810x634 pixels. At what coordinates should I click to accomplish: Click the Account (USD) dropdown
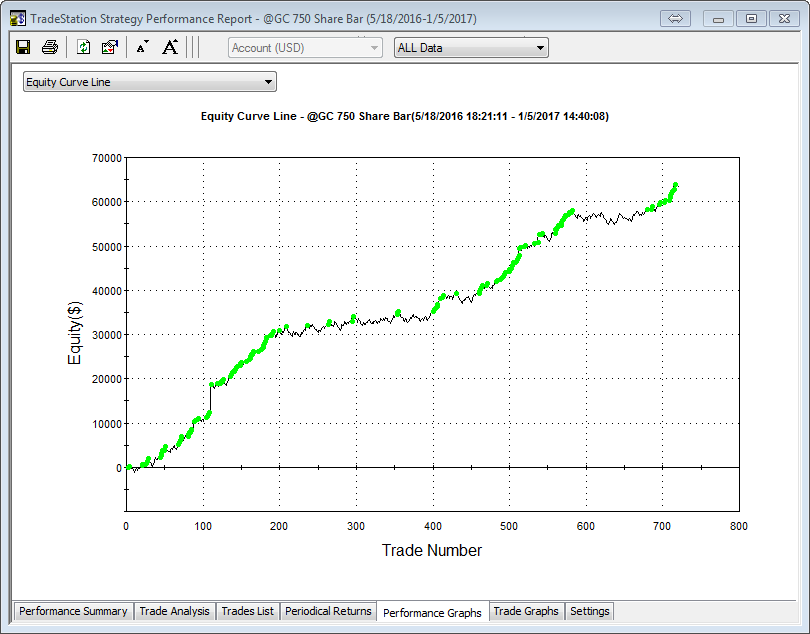(305, 47)
